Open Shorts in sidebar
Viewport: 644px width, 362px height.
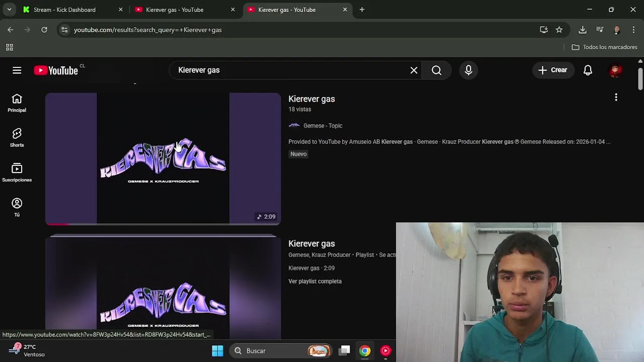pos(17,138)
